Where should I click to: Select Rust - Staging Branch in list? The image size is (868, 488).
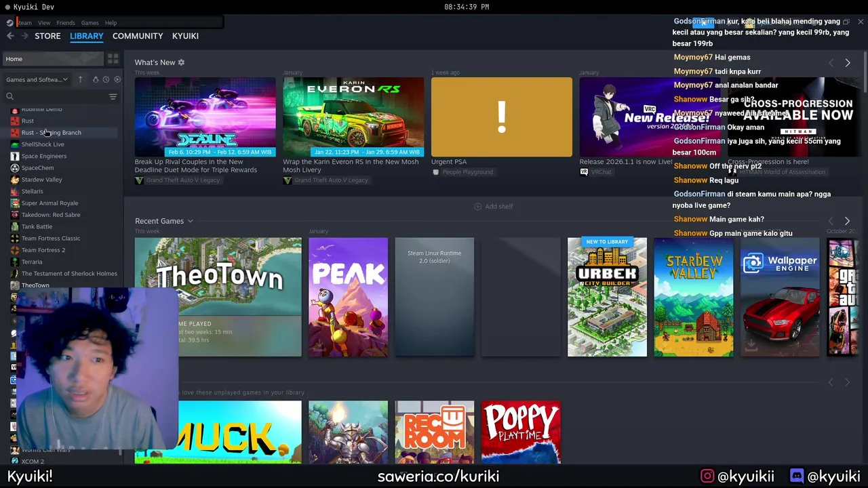pos(51,133)
